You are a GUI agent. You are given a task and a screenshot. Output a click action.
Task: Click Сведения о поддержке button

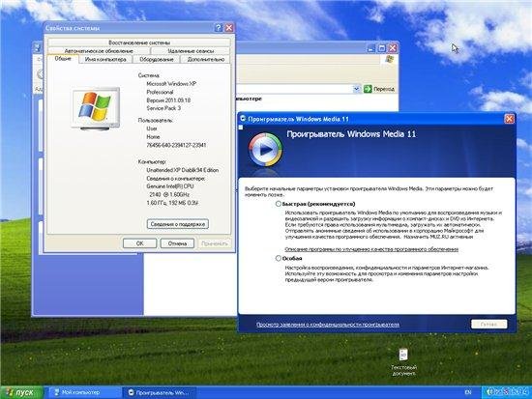click(178, 224)
